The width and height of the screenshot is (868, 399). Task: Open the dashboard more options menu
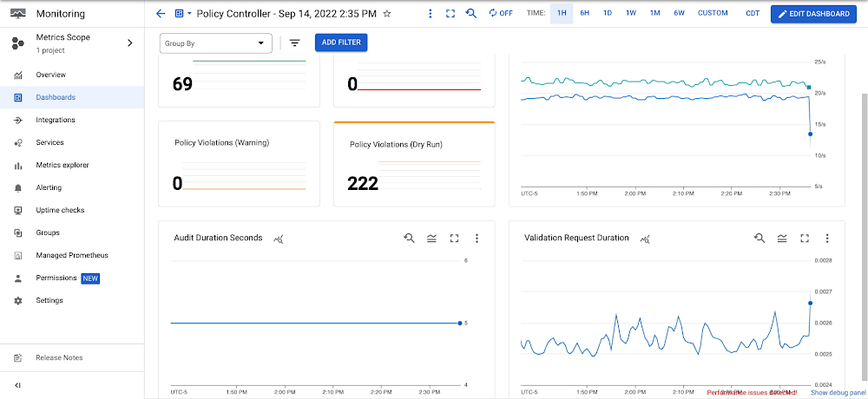(x=431, y=14)
